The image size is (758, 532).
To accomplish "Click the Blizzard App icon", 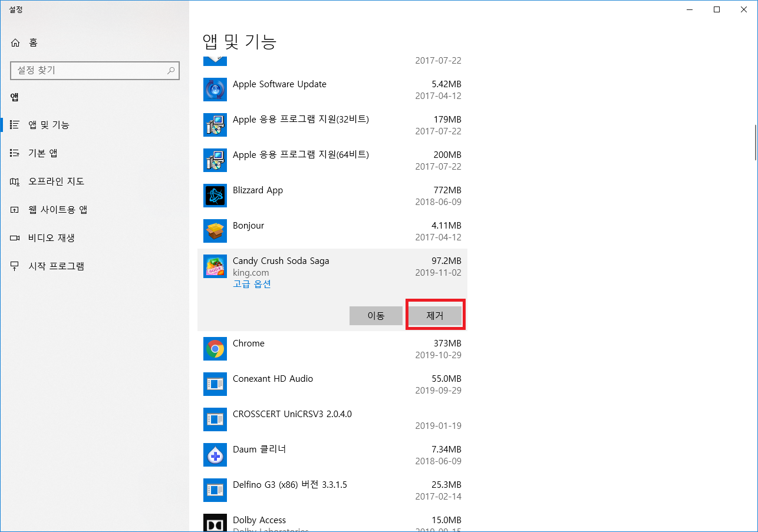I will pyautogui.click(x=215, y=196).
